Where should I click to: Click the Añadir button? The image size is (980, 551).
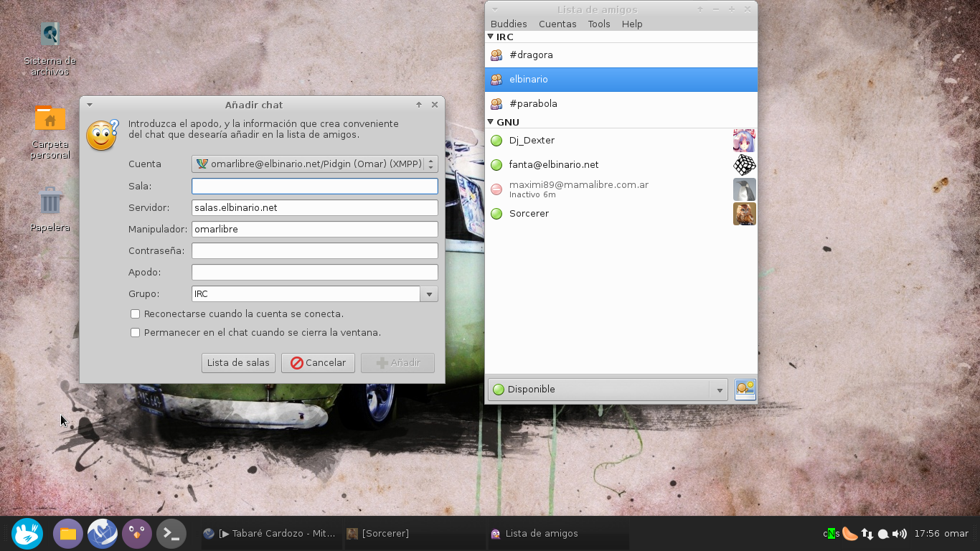pyautogui.click(x=397, y=363)
